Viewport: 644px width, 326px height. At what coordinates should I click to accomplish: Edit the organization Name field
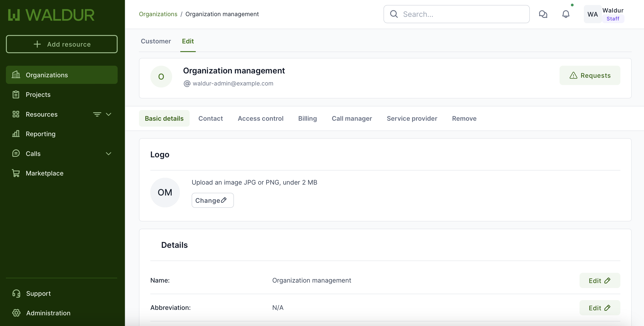coord(599,281)
